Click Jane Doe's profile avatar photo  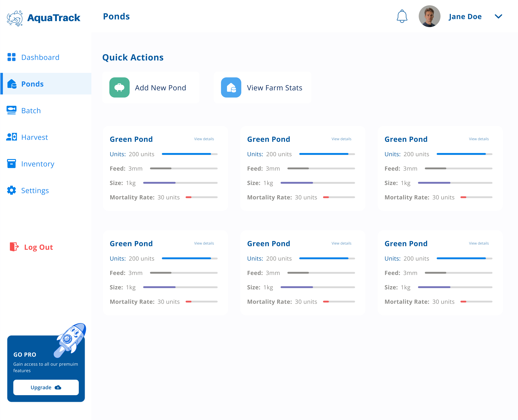pyautogui.click(x=429, y=16)
